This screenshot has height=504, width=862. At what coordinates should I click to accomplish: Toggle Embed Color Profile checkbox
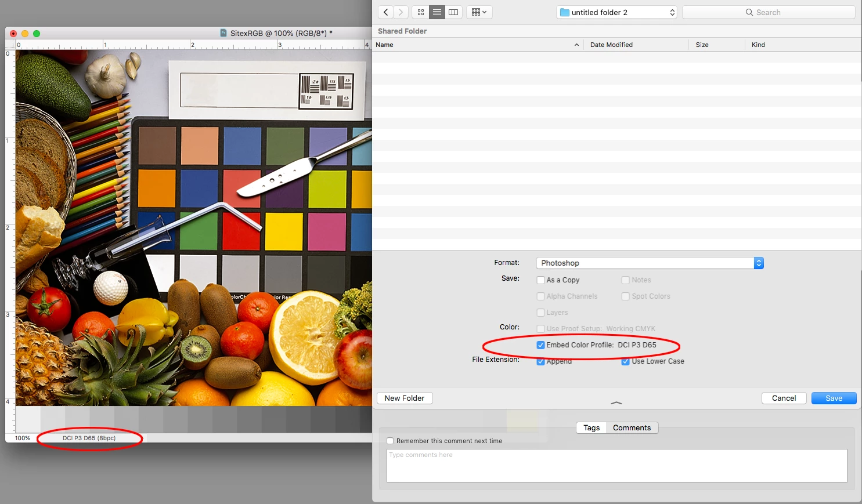540,345
